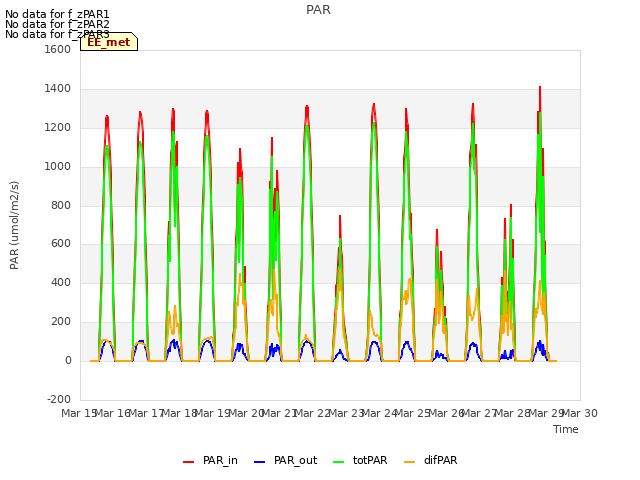This screenshot has width=640, height=480.
Task: Click the 1200 y-axis tick label
Action: (58, 128)
